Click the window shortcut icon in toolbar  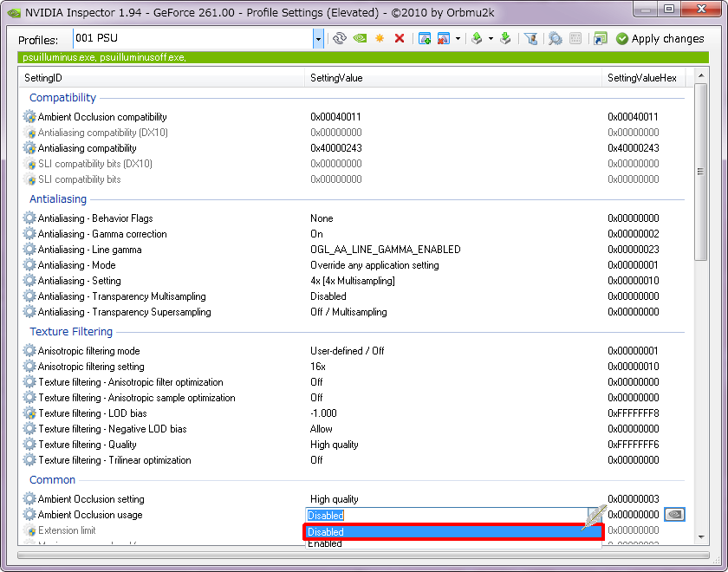601,38
